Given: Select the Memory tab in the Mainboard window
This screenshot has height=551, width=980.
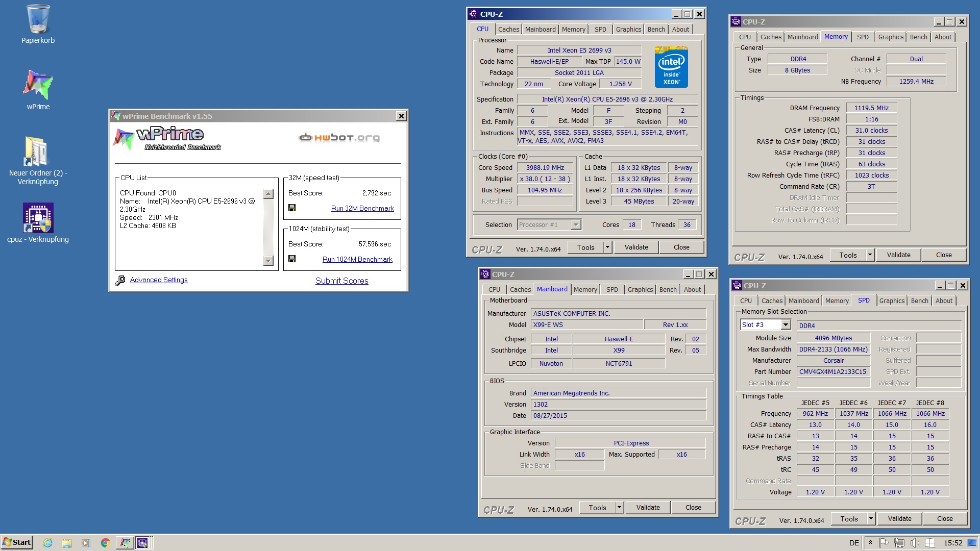Looking at the screenshot, I should 585,290.
